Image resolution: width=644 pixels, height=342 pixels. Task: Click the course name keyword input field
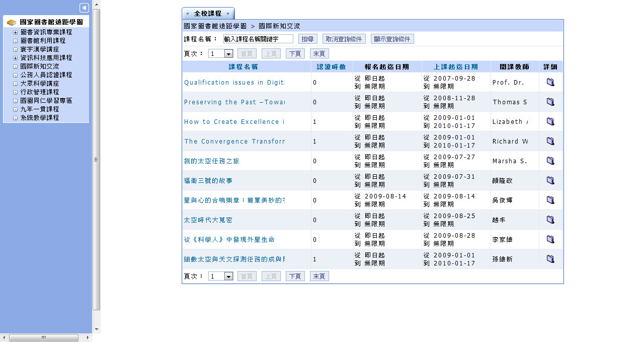[x=258, y=39]
